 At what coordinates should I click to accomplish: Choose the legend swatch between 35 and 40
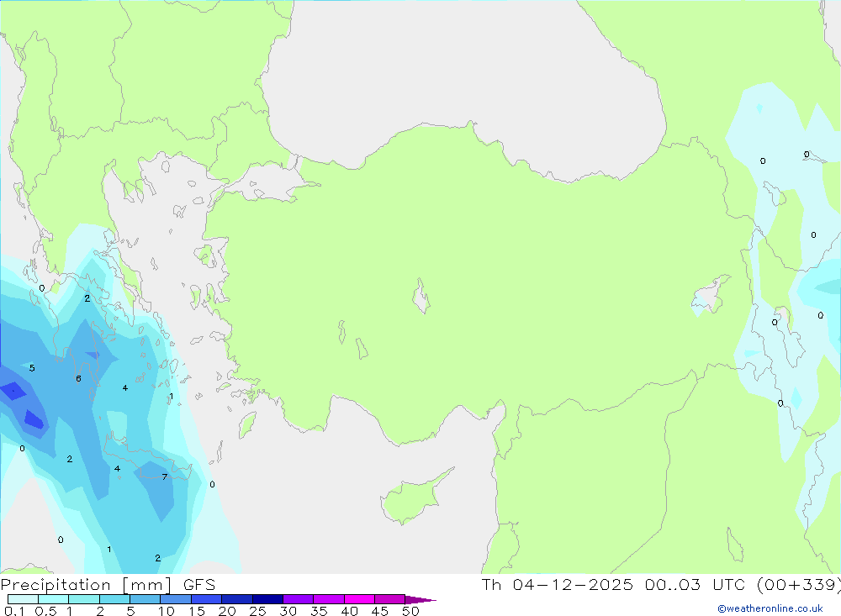[x=328, y=599]
